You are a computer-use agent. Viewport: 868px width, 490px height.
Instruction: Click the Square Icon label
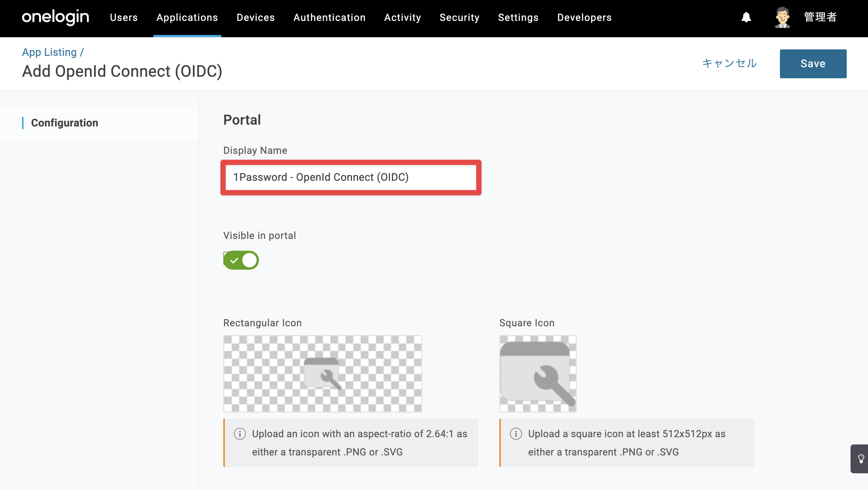click(527, 323)
